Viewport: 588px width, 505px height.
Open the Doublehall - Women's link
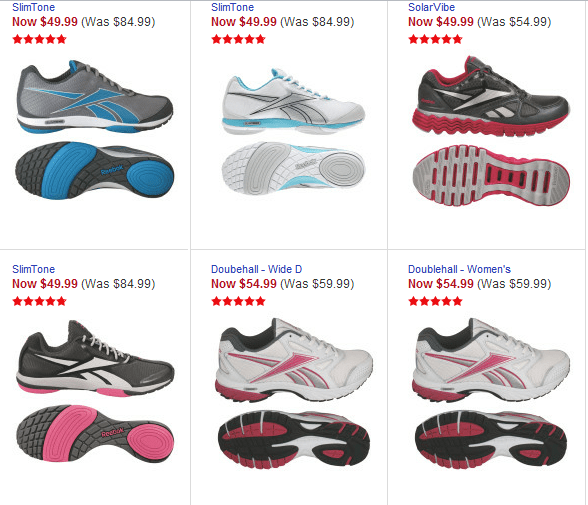459,269
